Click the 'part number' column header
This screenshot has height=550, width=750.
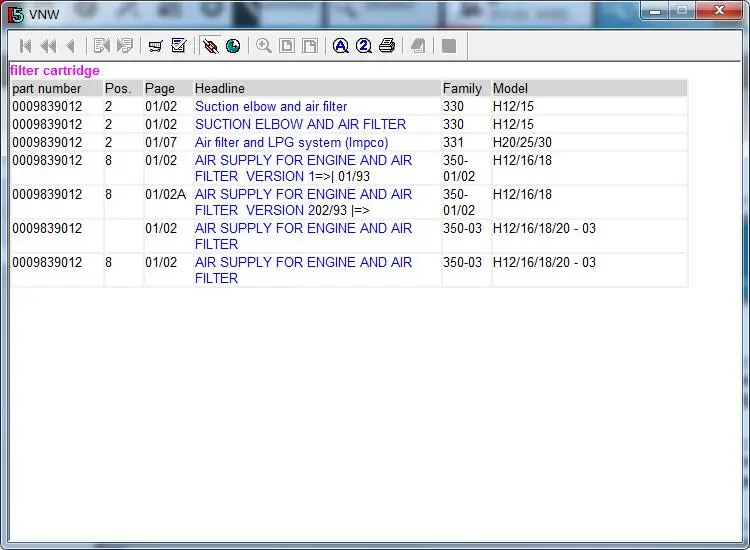(47, 88)
